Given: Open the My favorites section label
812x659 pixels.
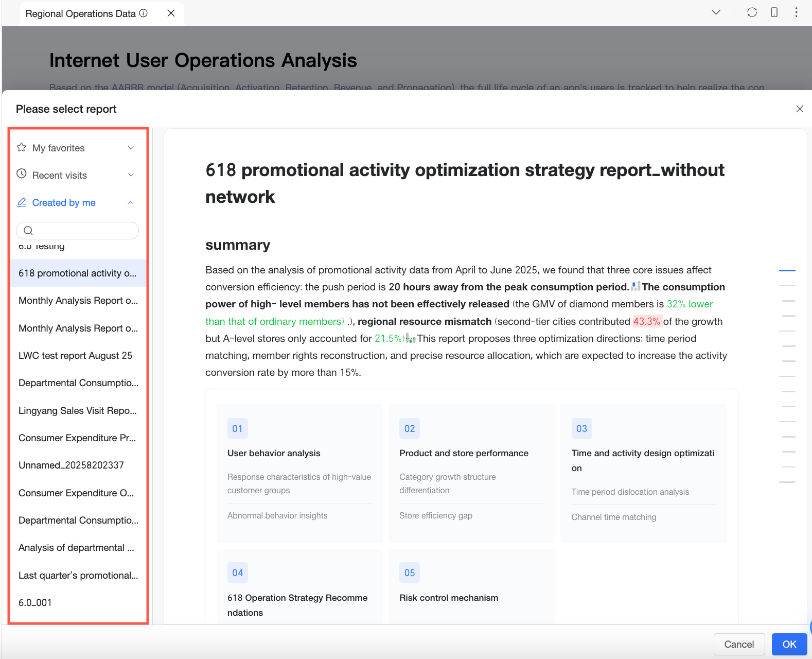Looking at the screenshot, I should (58, 148).
